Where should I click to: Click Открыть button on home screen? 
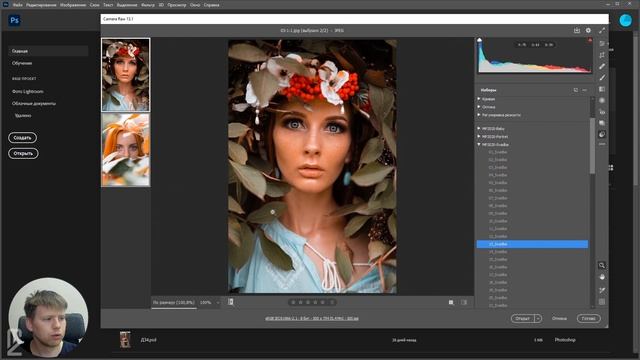[23, 153]
